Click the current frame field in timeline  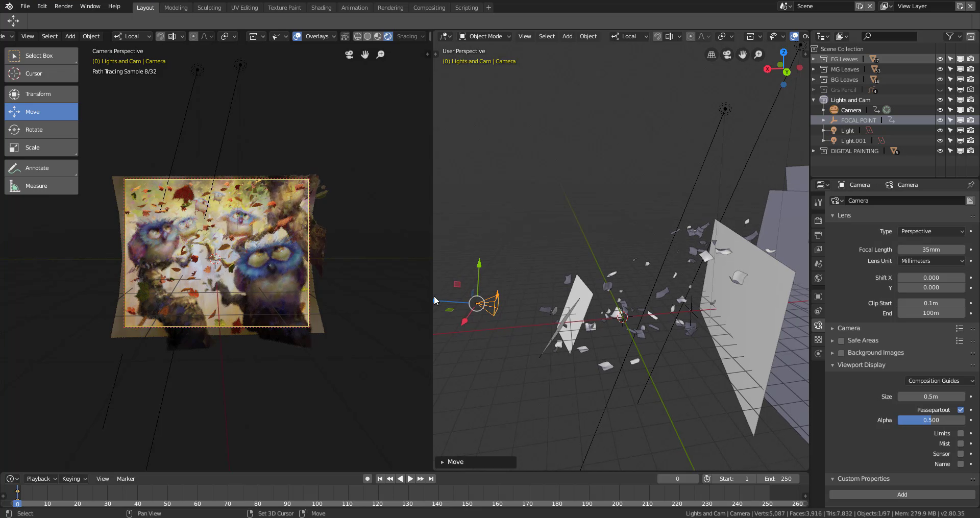[678, 479]
